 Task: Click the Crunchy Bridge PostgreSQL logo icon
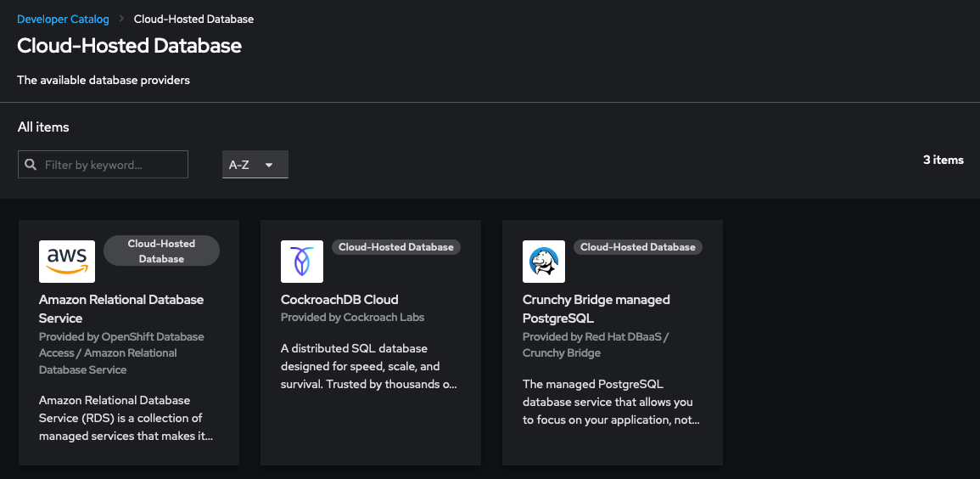click(x=544, y=262)
